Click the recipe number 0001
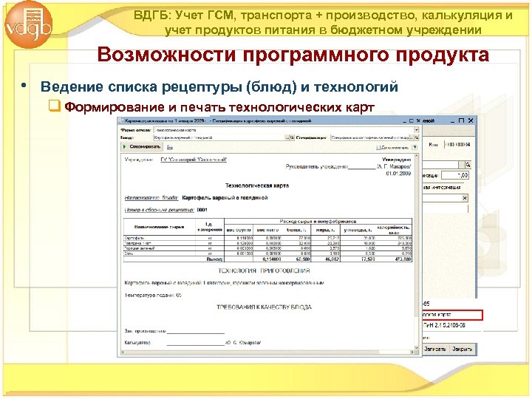This screenshot has width=532, height=399. click(x=202, y=210)
